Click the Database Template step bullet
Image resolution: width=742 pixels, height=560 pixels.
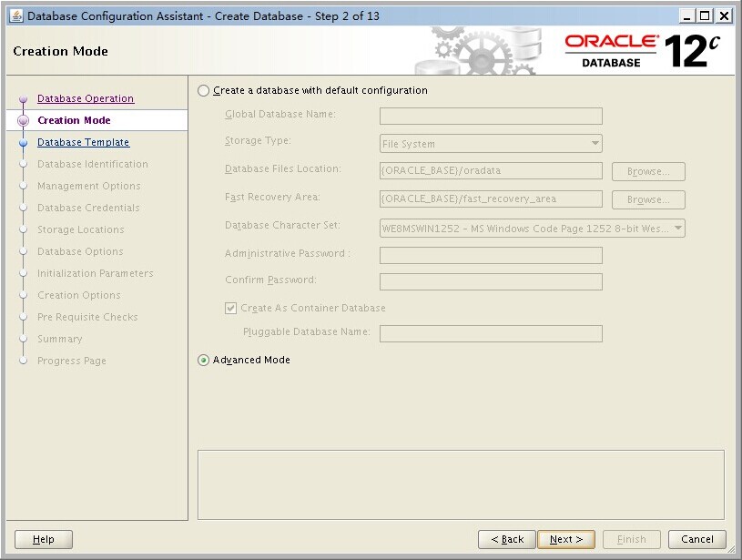[x=24, y=143]
